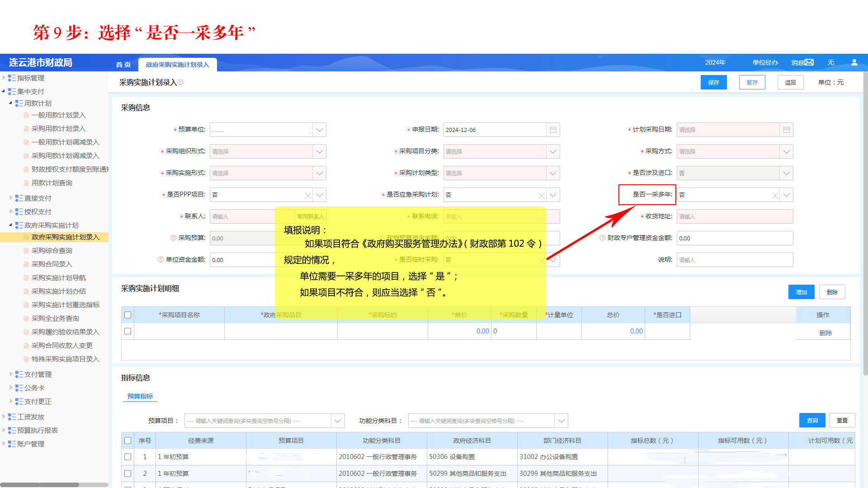Open calendar for 申报日期 field
The image size is (868, 488).
tap(553, 130)
